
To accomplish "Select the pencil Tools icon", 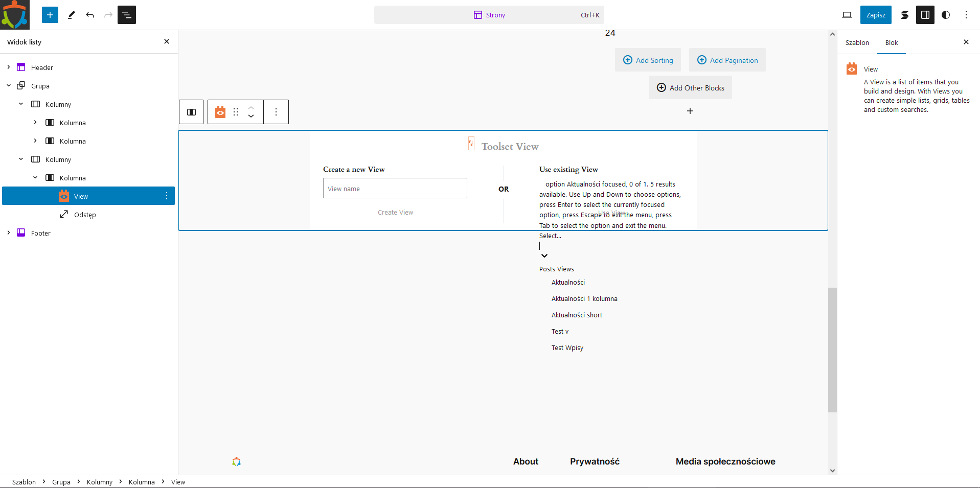I will [x=72, y=15].
